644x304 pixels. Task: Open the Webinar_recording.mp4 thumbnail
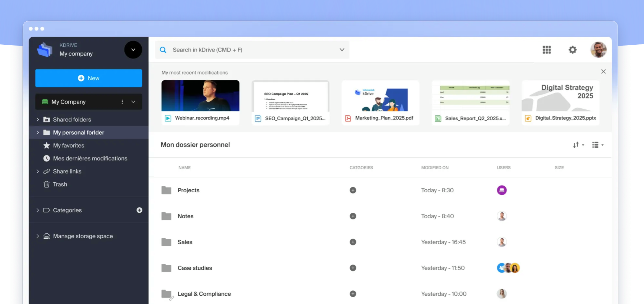[x=200, y=96]
